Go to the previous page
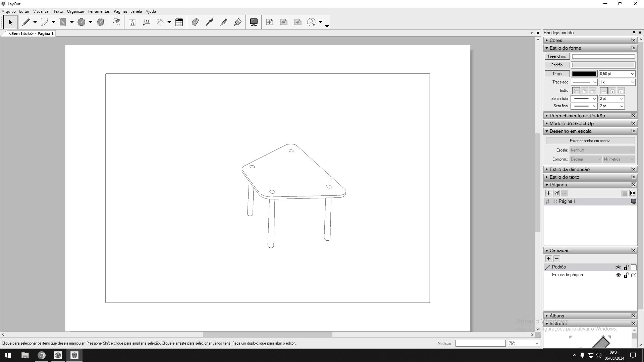The image size is (644, 362). point(284,22)
